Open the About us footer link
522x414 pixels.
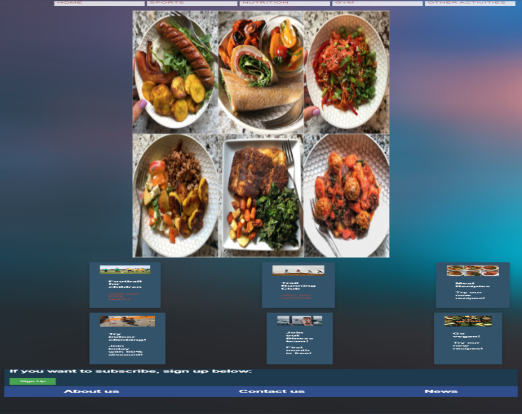91,391
